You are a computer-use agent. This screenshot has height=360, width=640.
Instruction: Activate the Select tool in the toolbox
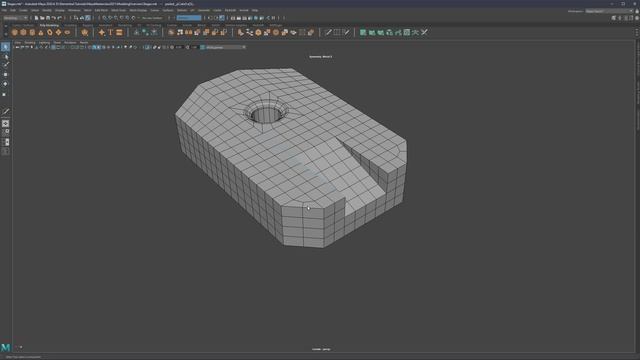[5, 47]
